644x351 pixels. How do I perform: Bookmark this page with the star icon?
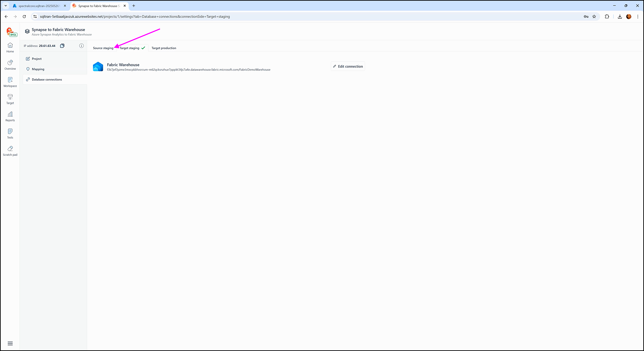point(594,16)
